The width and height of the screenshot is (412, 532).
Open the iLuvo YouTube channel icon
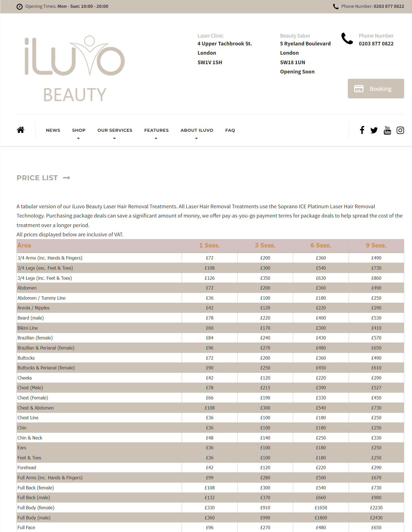pyautogui.click(x=387, y=130)
